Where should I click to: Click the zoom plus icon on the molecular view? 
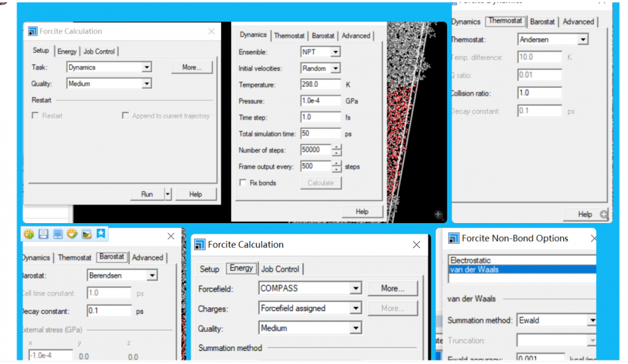point(439,215)
